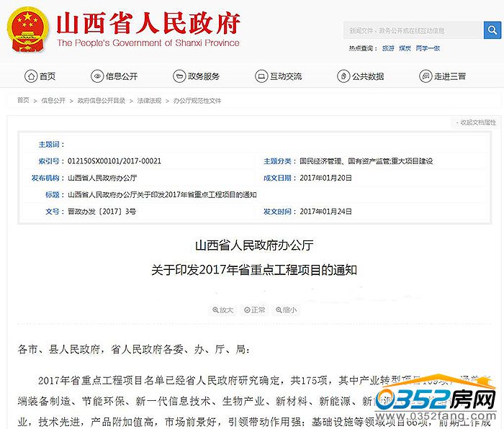504x429 pixels.
Task: Shrink text with the 缩小 button
Action: (x=285, y=310)
